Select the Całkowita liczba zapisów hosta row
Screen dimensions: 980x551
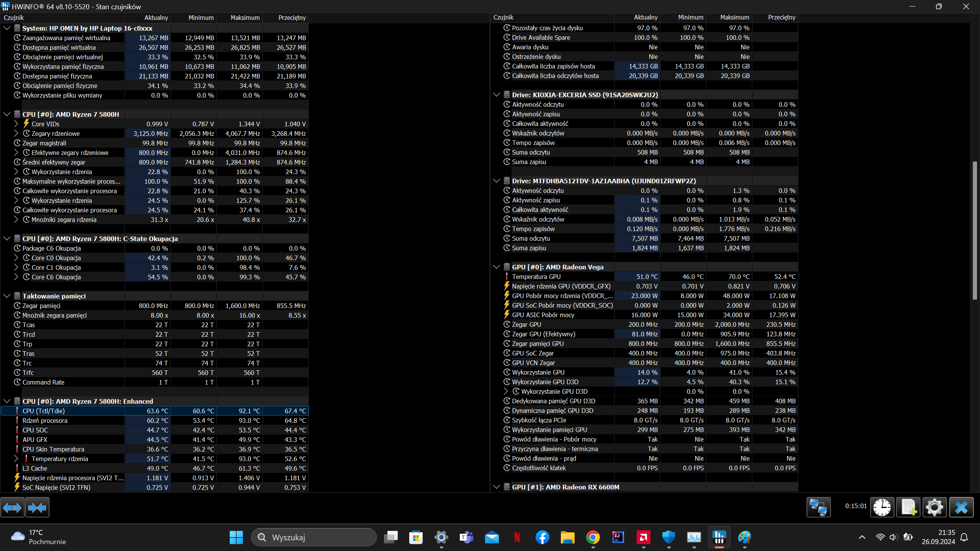click(644, 66)
